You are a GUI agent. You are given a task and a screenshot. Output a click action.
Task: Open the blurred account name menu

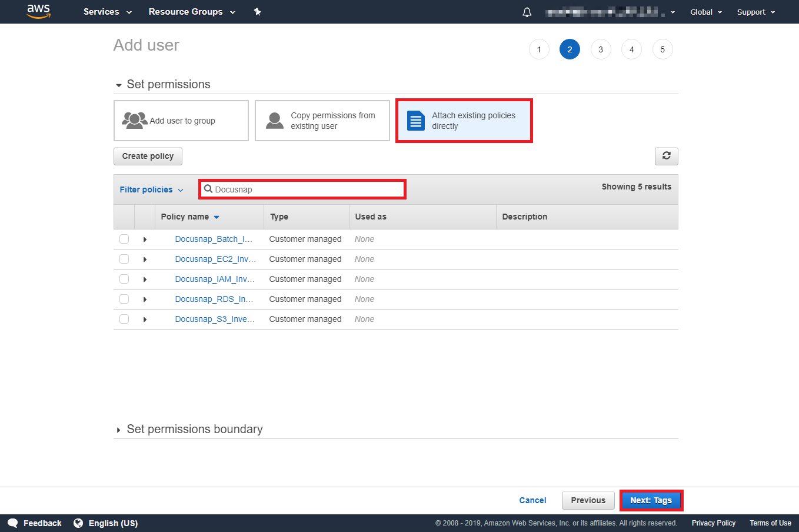(610, 12)
